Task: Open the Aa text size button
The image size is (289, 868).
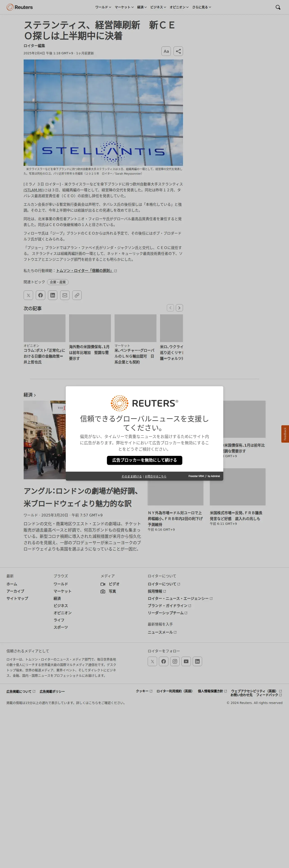Action: pyautogui.click(x=166, y=51)
